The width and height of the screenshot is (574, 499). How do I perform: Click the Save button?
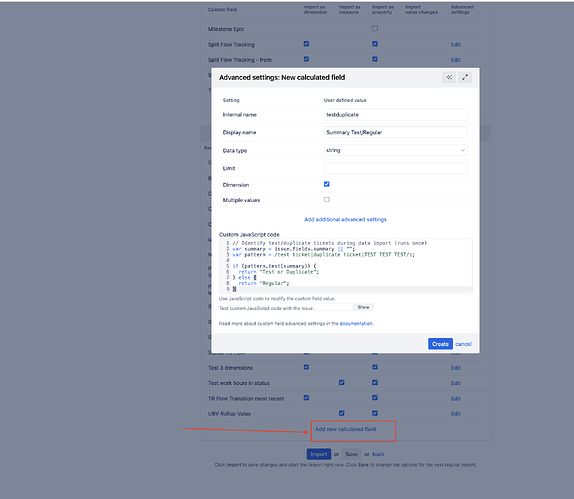pyautogui.click(x=351, y=454)
